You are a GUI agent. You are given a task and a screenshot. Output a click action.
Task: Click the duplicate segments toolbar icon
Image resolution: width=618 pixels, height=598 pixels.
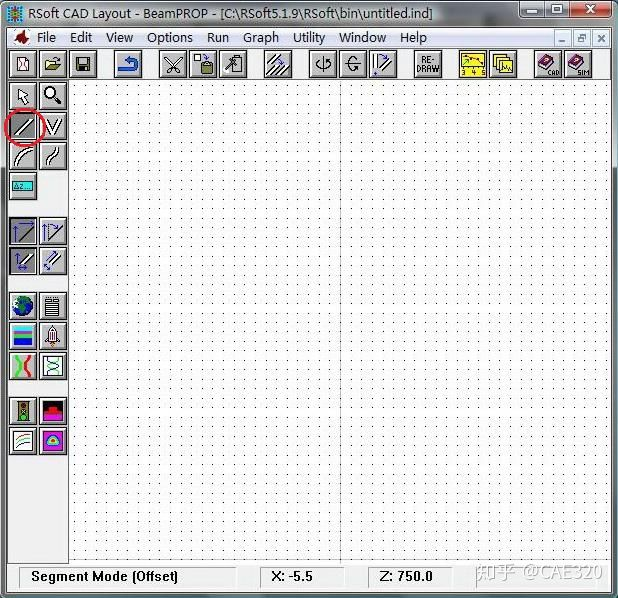point(278,64)
